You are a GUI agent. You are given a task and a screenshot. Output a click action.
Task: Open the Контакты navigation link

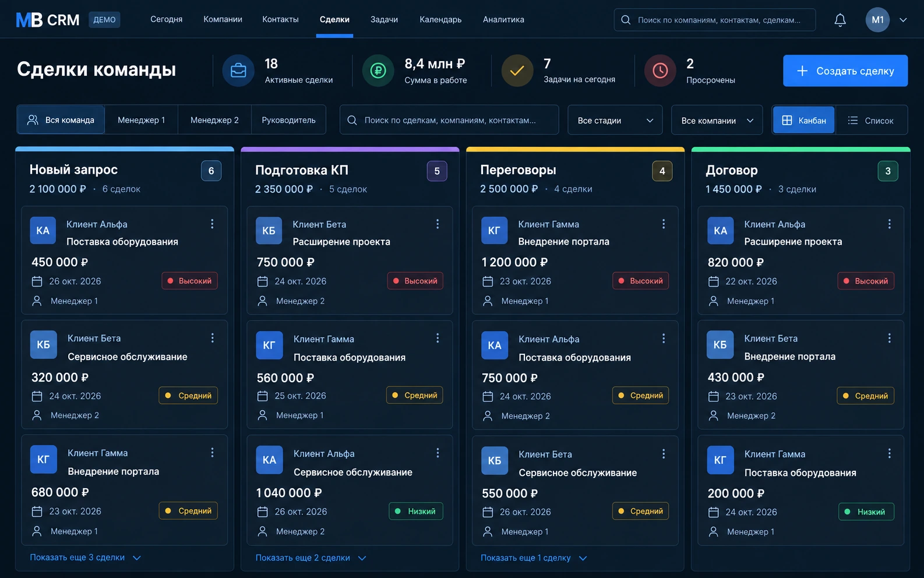point(280,19)
